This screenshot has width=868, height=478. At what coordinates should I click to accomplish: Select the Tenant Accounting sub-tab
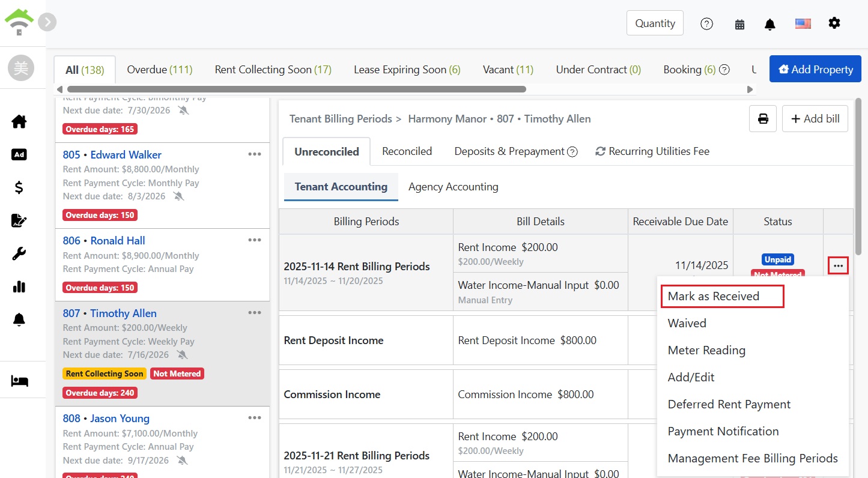point(341,187)
